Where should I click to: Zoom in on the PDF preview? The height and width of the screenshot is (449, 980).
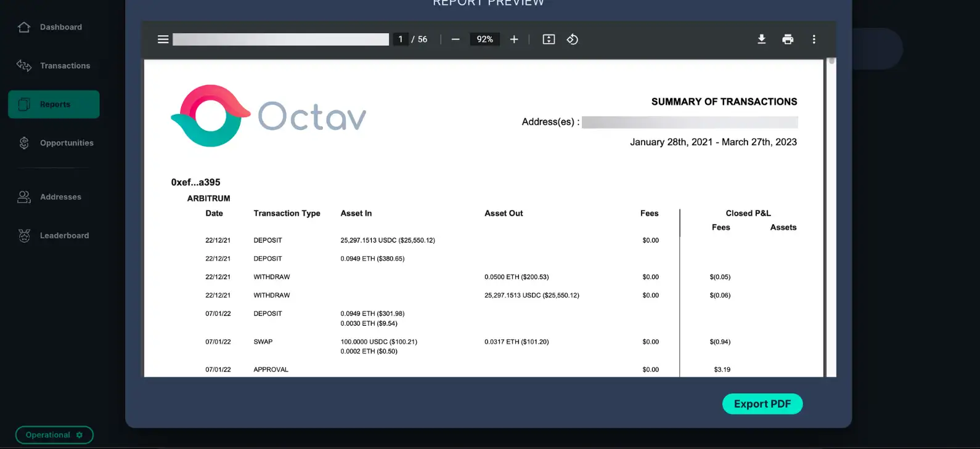pos(514,39)
